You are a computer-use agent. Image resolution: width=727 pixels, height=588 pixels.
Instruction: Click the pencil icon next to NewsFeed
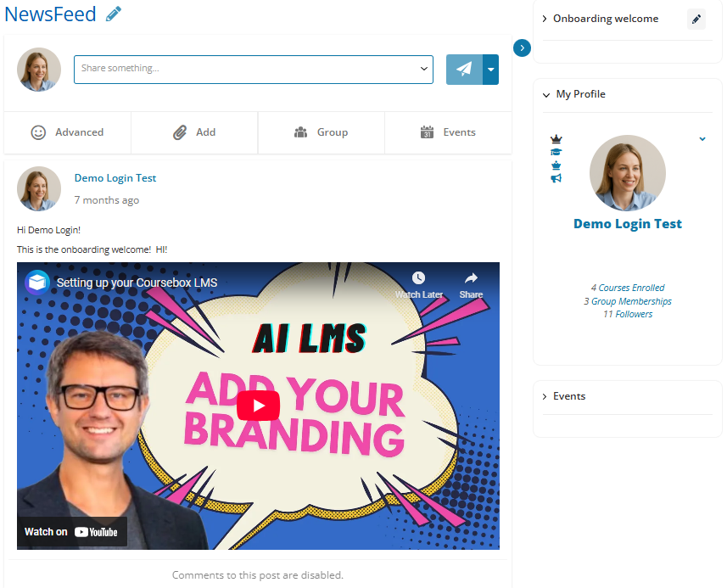pos(114,14)
